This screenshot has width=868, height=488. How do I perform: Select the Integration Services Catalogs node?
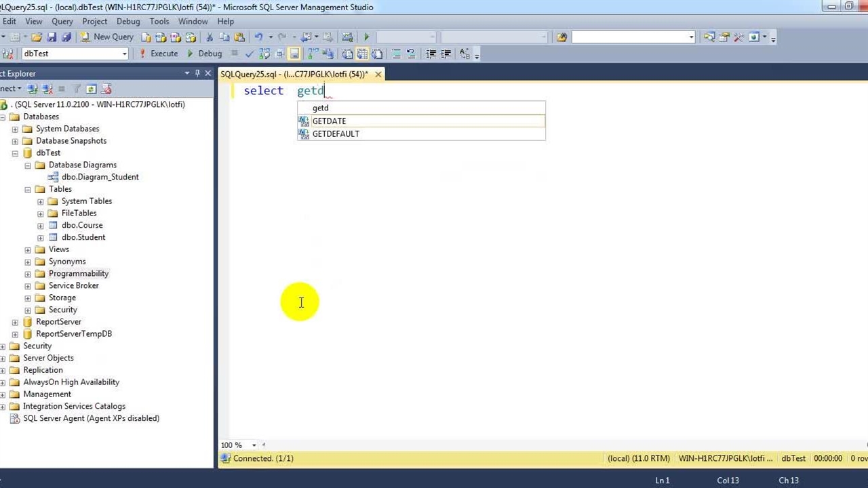[x=74, y=406]
